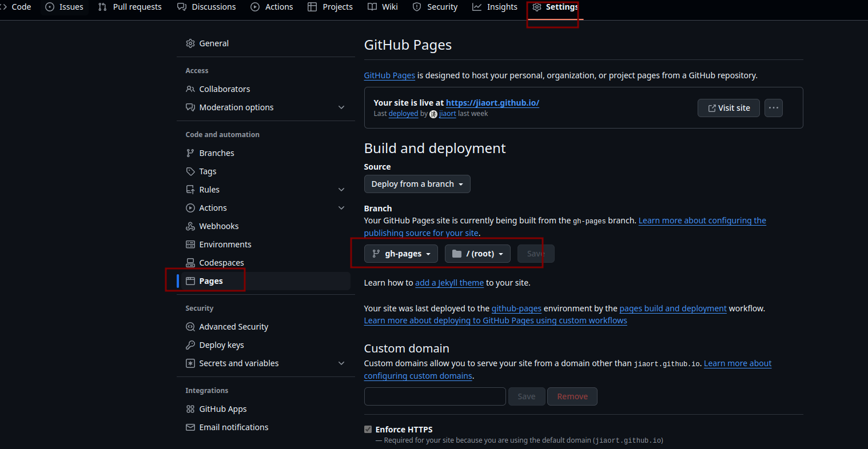Toggle the Enforce HTTPS checkbox

(368, 430)
